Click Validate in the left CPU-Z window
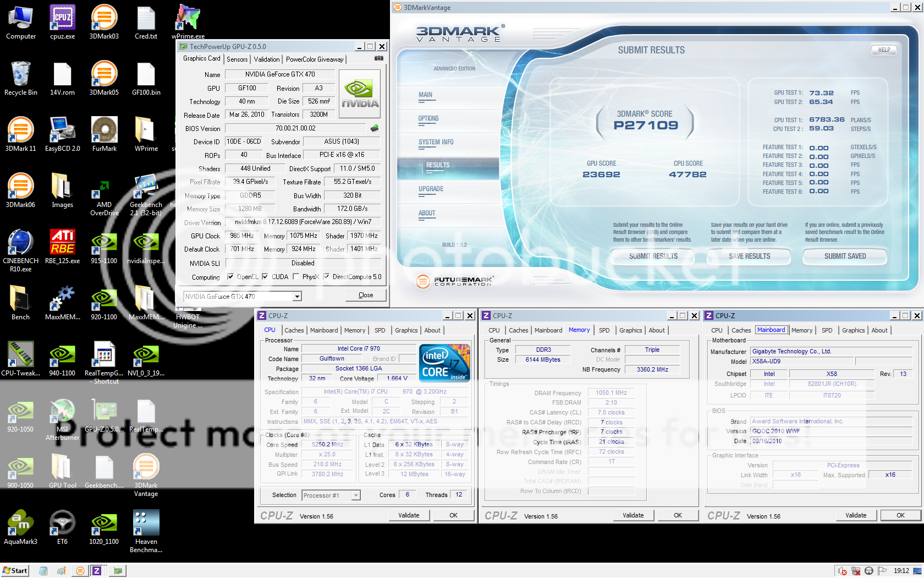 [409, 515]
